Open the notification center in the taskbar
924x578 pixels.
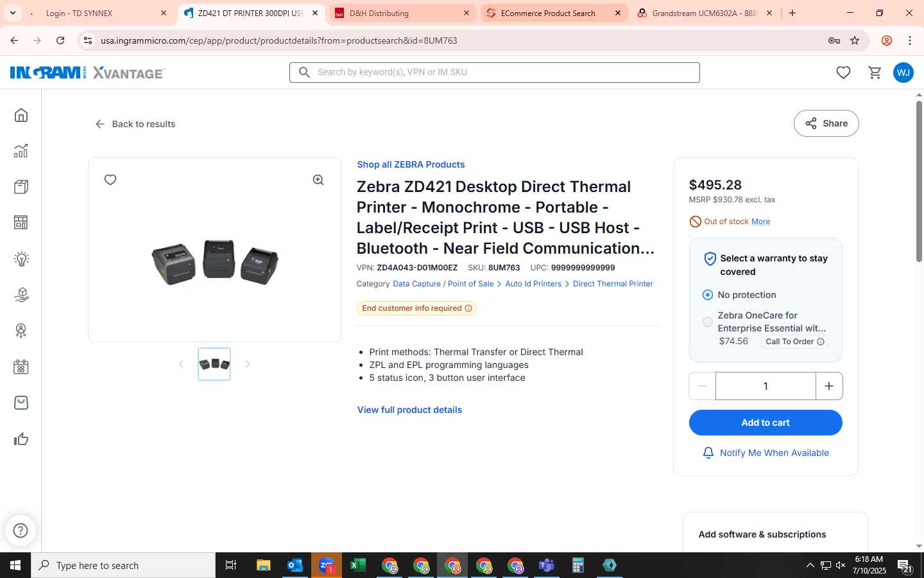905,565
